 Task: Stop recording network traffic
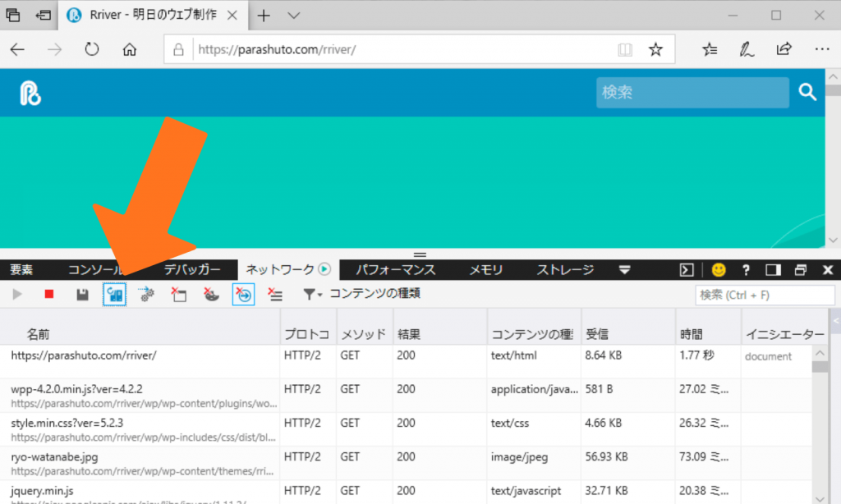[49, 294]
